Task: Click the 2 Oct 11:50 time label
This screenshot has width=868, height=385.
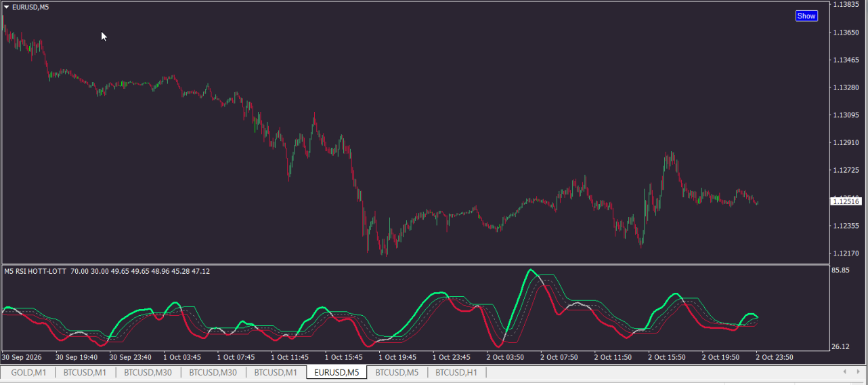Action: pyautogui.click(x=613, y=357)
